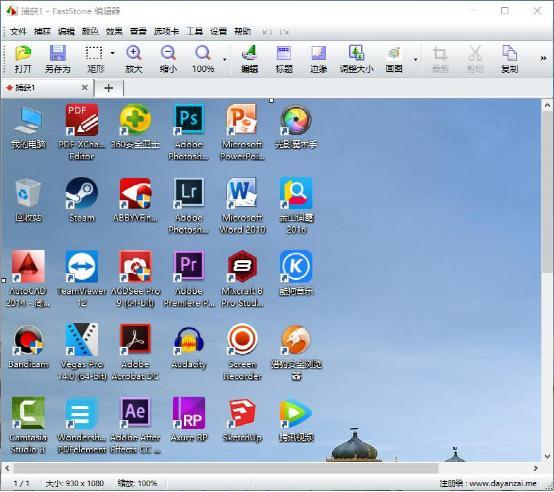Viewport: 554px width, 492px height.
Task: Click the www.dayanzai.me registration text
Action: click(x=503, y=484)
